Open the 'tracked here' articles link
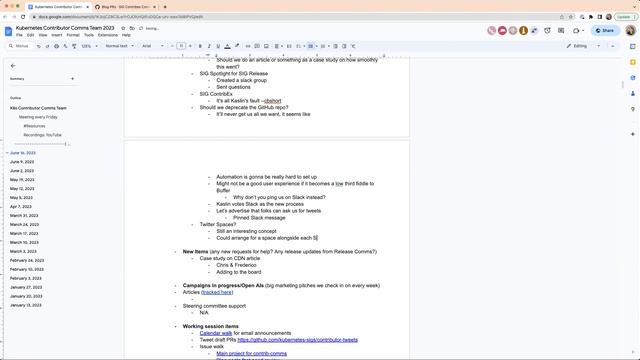Viewport: 640px width, 360px height. (x=217, y=292)
